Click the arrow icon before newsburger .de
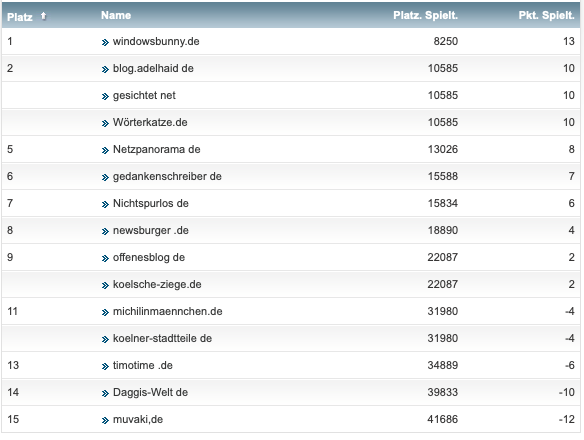 (x=105, y=231)
